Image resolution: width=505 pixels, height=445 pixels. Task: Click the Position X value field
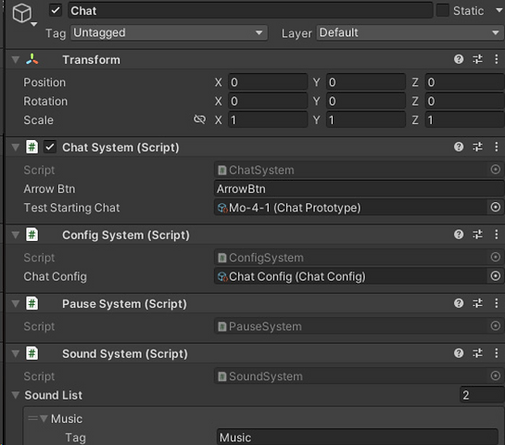(268, 82)
